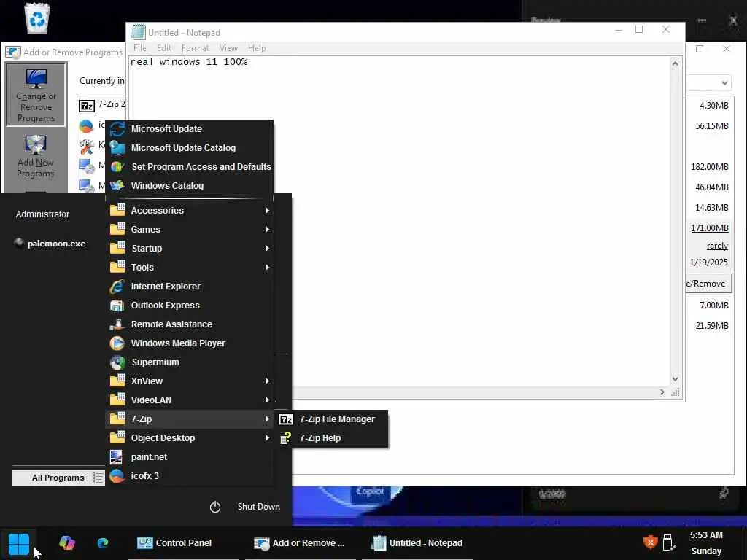Open Notepad Help menu
Screen dimensions: 747x560
click(x=257, y=48)
